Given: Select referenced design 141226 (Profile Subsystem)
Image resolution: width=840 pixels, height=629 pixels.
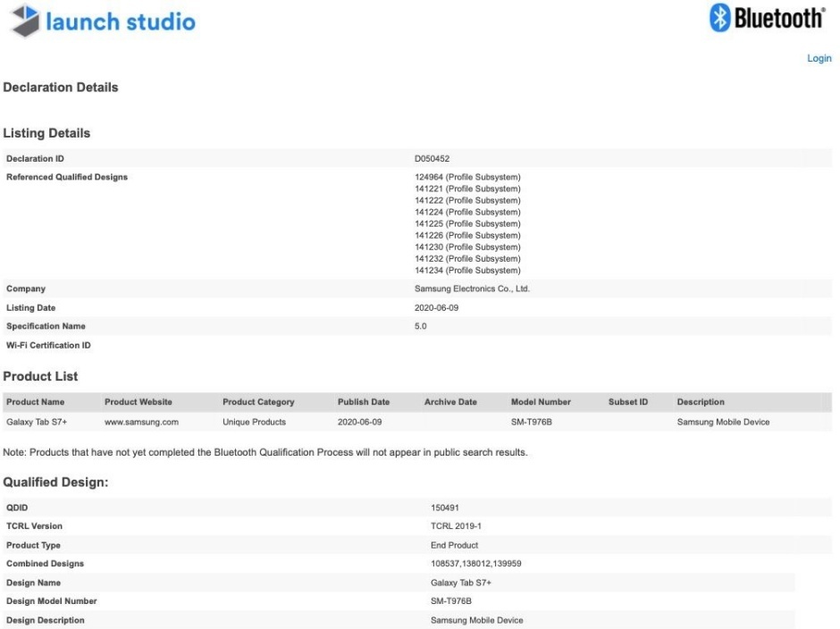Looking at the screenshot, I should pos(467,235).
